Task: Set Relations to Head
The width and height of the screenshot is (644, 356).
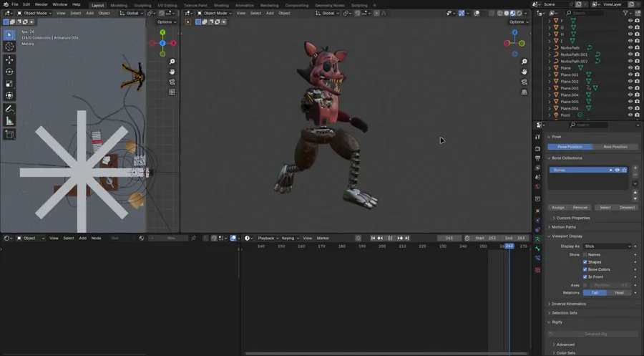Action: tap(619, 293)
